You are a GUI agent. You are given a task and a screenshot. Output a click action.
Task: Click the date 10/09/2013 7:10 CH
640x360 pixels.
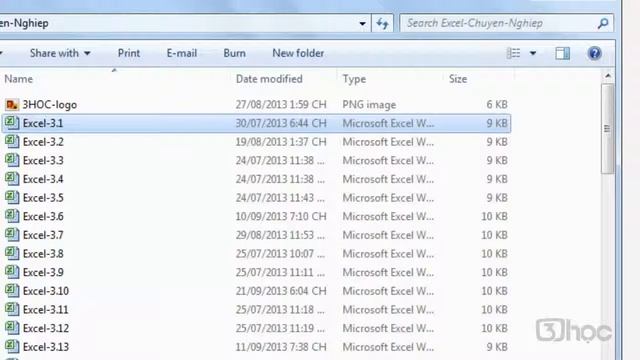click(x=281, y=216)
